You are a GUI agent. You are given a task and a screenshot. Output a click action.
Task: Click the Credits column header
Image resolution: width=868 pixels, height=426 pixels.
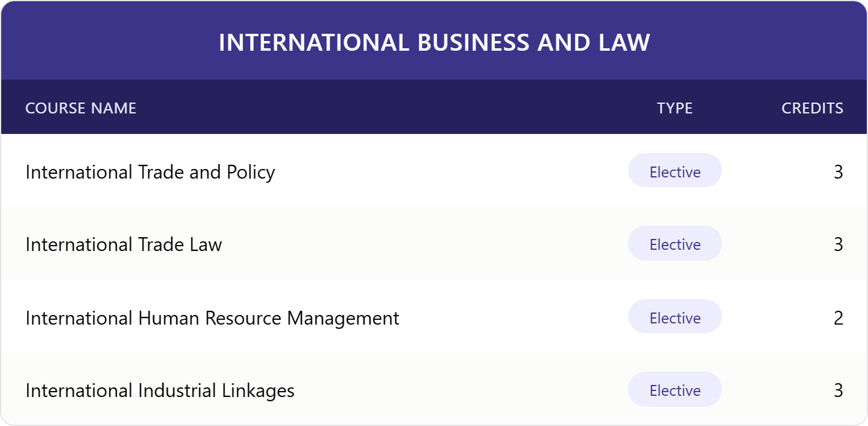click(812, 108)
